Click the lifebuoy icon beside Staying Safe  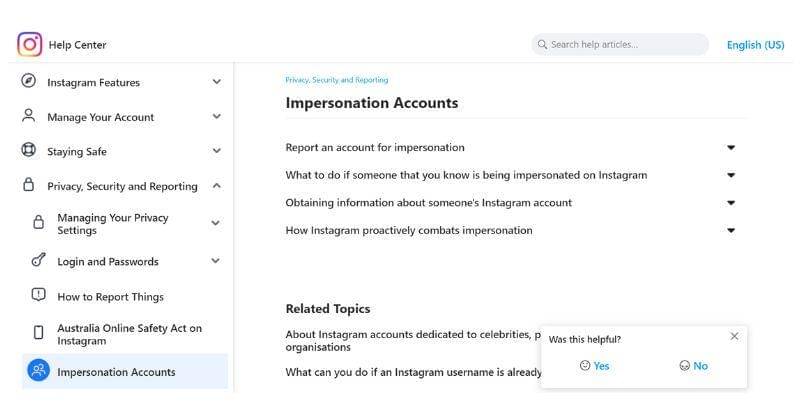(x=28, y=151)
